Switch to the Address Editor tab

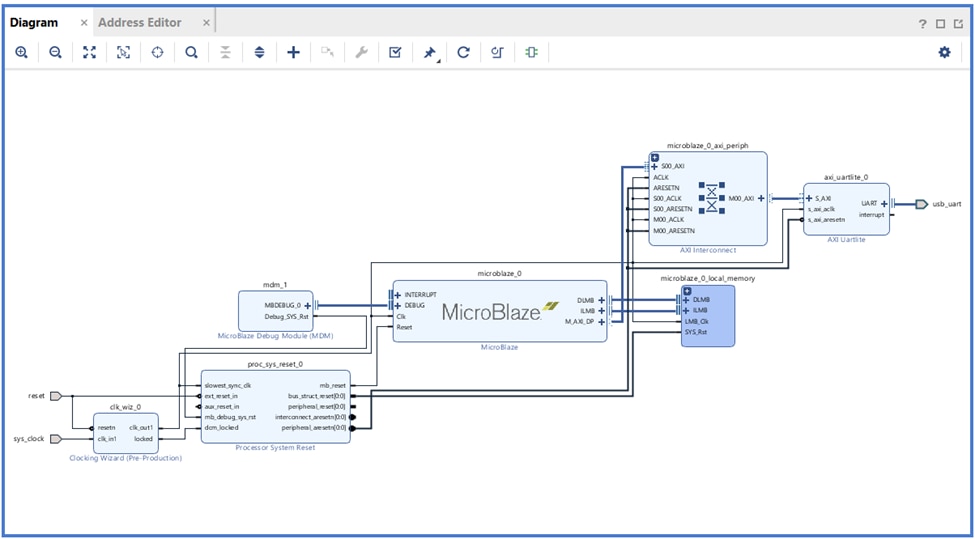click(140, 23)
